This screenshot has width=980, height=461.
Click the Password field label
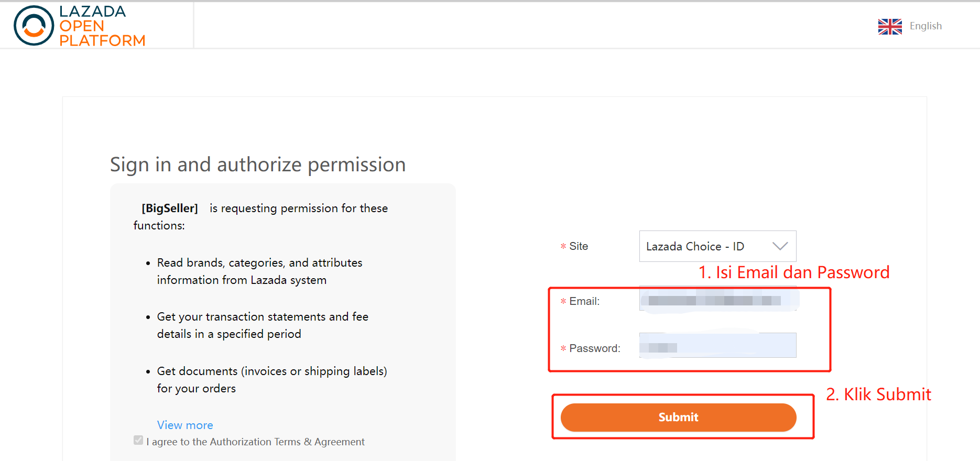click(595, 348)
